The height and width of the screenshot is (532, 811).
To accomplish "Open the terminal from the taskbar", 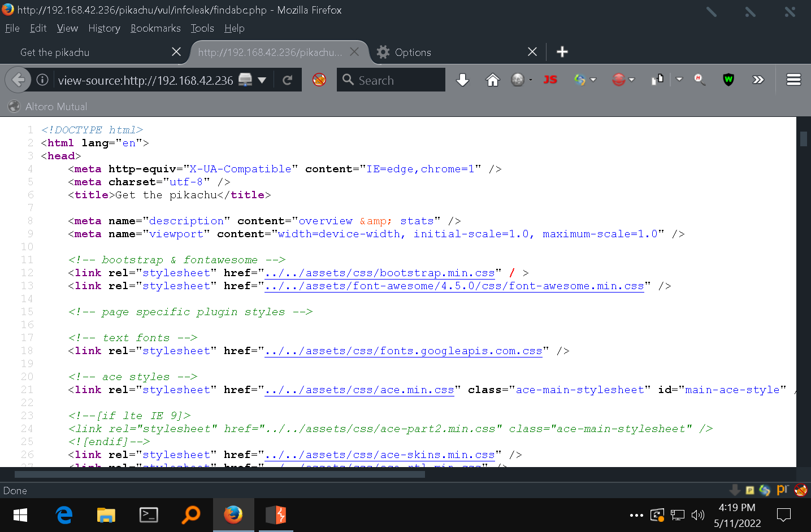I will 149,515.
